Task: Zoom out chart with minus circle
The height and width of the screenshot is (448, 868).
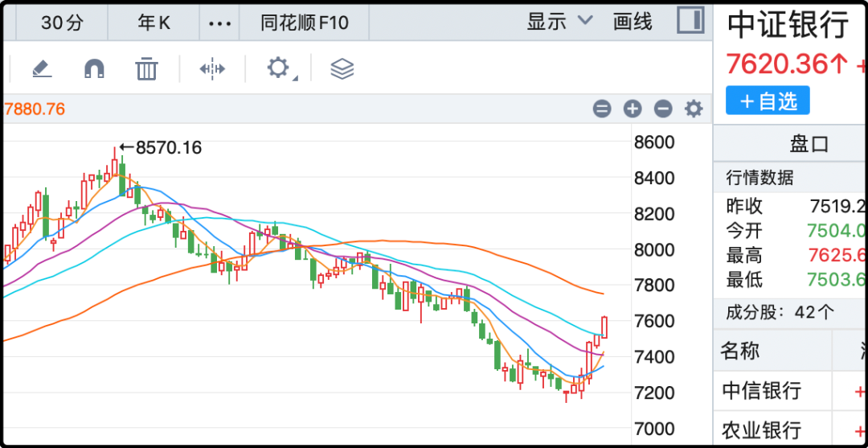Action: pos(662,109)
